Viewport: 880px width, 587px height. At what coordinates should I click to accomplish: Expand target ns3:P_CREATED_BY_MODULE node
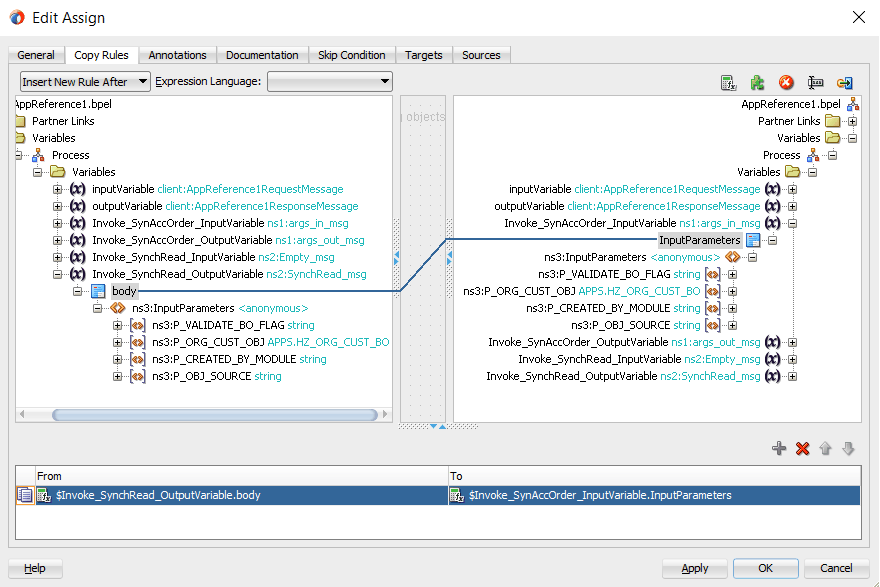pyautogui.click(x=732, y=308)
